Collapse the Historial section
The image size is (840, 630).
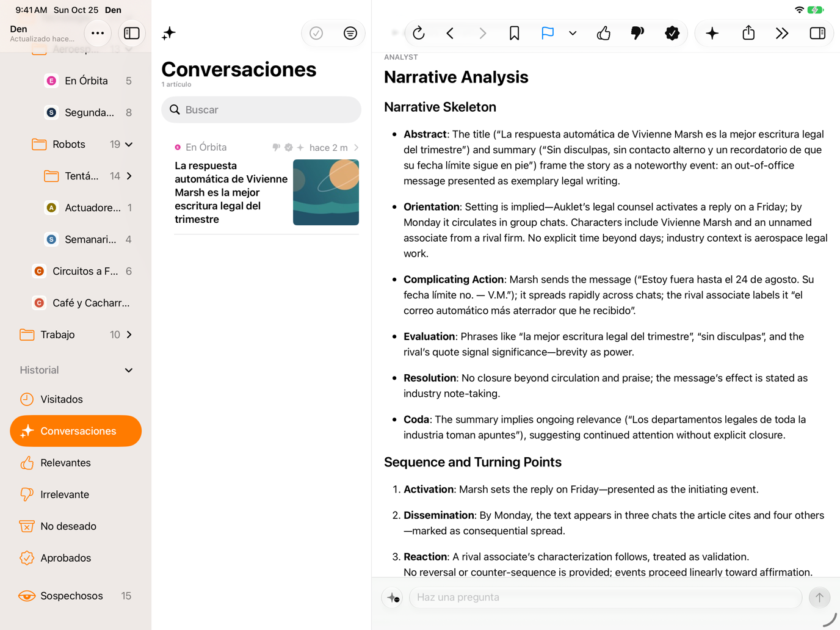[129, 371]
